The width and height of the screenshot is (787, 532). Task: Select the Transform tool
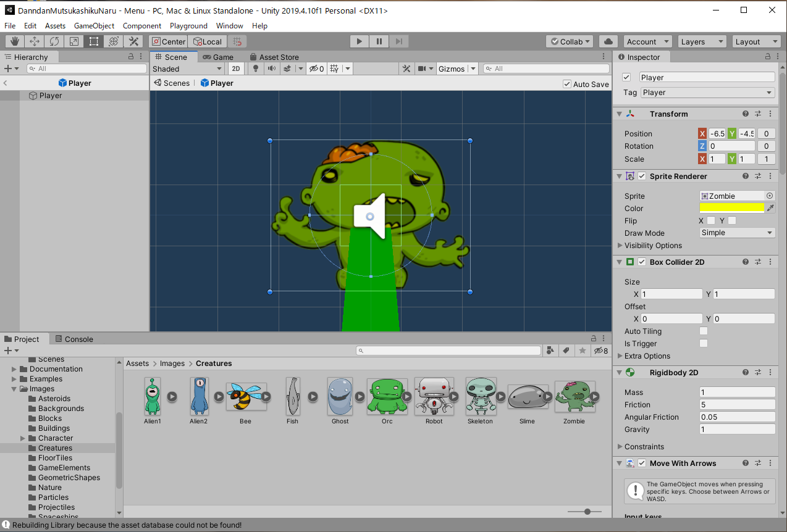click(114, 41)
